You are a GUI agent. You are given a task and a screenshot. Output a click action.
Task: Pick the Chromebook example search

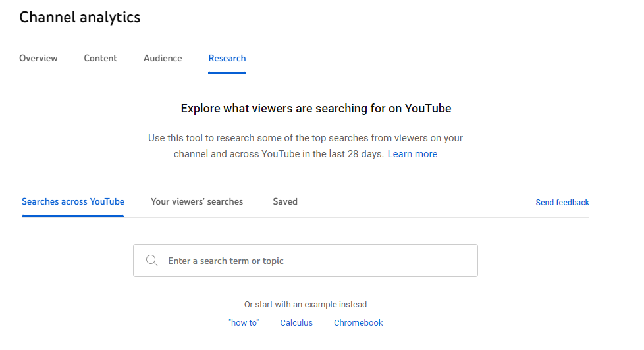[x=358, y=322]
